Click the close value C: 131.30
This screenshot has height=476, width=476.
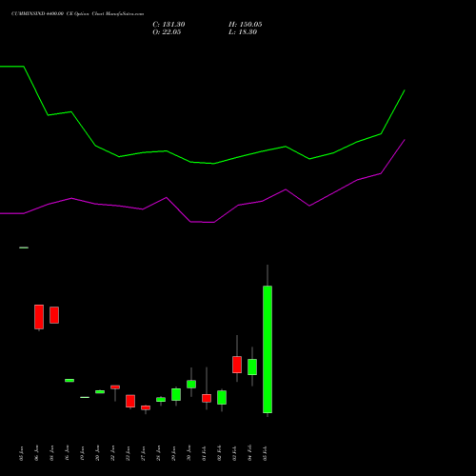[x=169, y=25]
